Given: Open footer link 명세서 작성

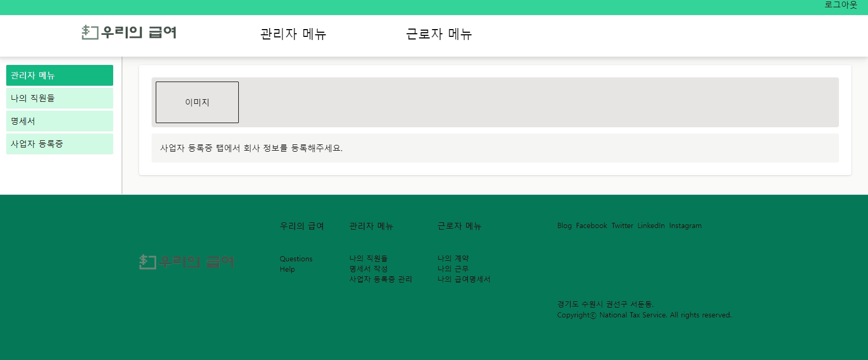Looking at the screenshot, I should 369,269.
